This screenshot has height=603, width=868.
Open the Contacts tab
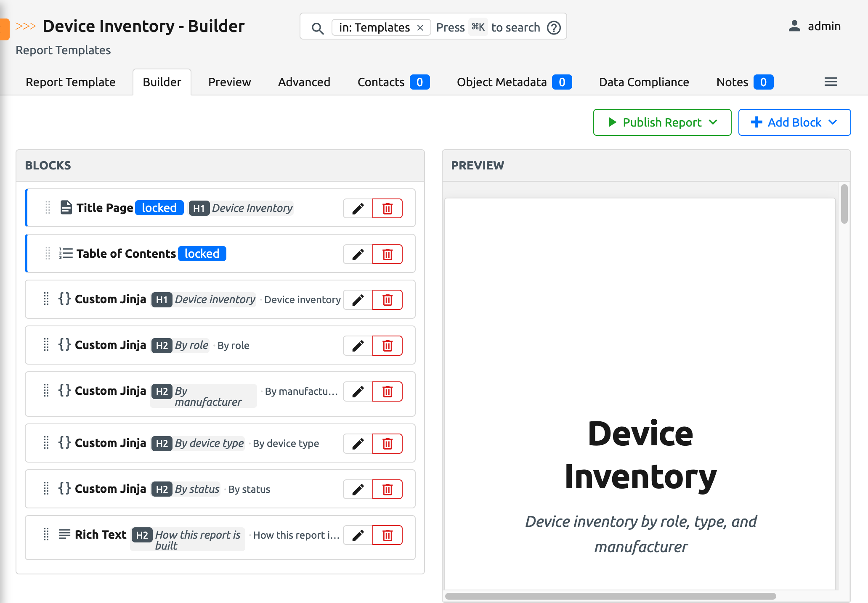[393, 82]
